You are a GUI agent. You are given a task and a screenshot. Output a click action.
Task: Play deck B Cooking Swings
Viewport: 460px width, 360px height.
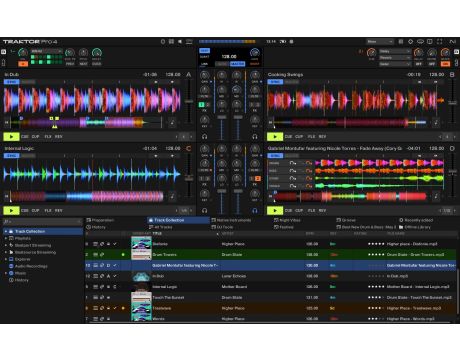tap(275, 137)
